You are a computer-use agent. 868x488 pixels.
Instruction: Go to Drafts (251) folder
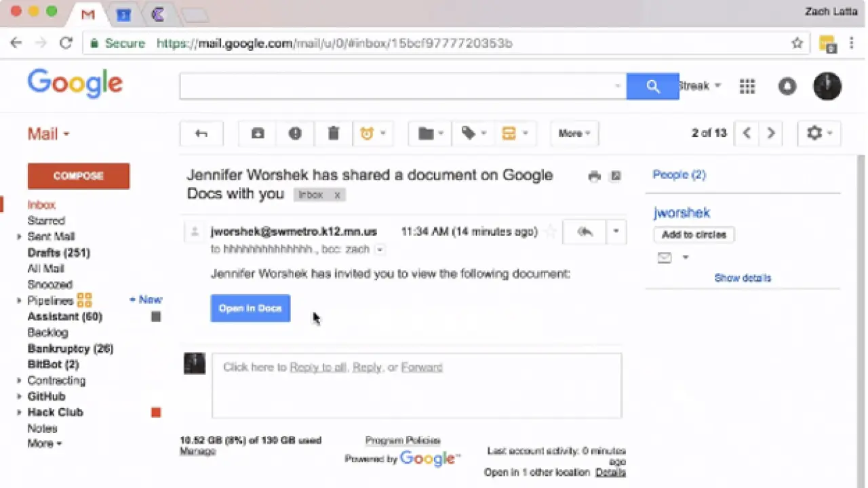58,253
